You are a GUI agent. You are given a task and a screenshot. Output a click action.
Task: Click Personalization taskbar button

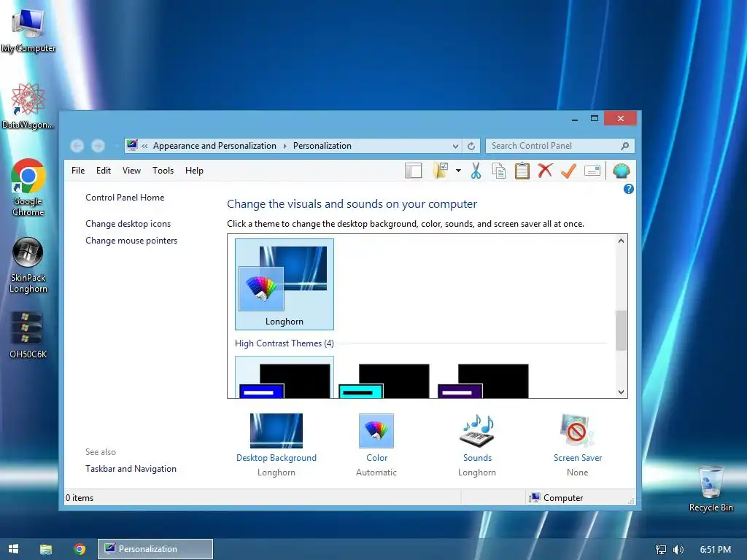click(155, 549)
